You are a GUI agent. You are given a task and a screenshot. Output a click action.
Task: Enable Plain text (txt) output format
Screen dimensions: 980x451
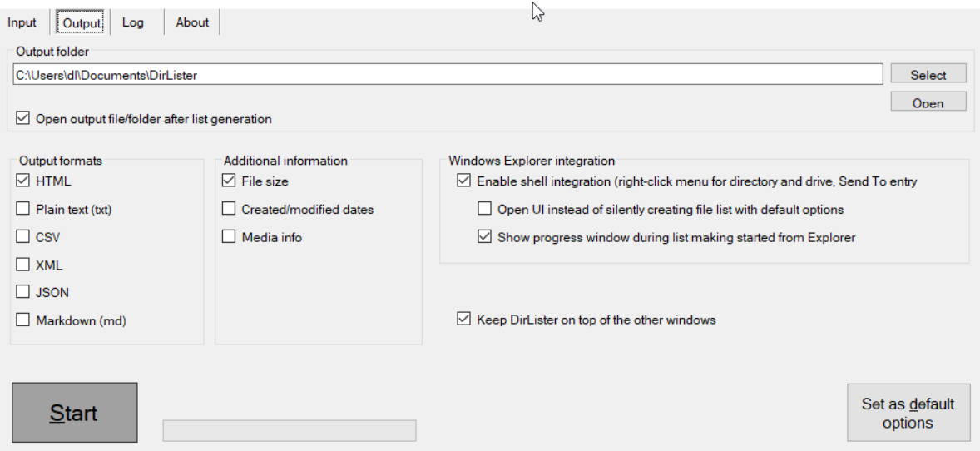click(x=22, y=210)
